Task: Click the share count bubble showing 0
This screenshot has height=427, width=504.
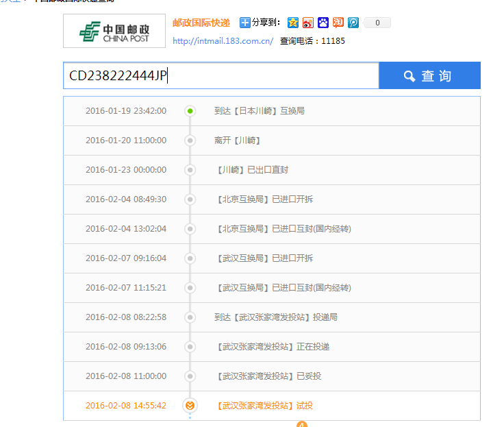Action: pos(377,23)
